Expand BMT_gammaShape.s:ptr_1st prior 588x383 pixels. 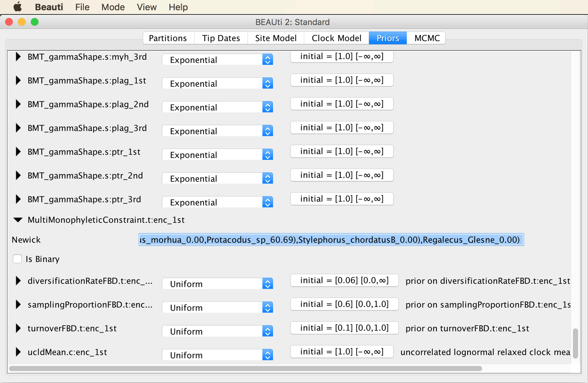[18, 152]
